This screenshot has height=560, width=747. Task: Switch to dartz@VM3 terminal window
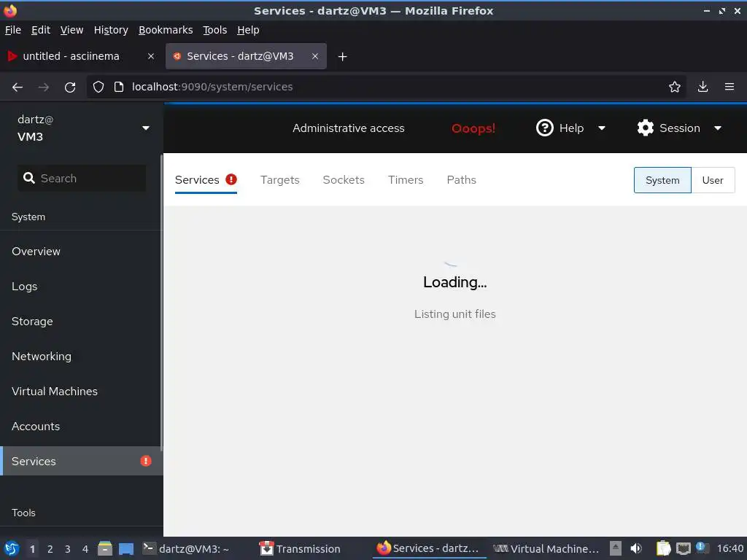click(186, 548)
